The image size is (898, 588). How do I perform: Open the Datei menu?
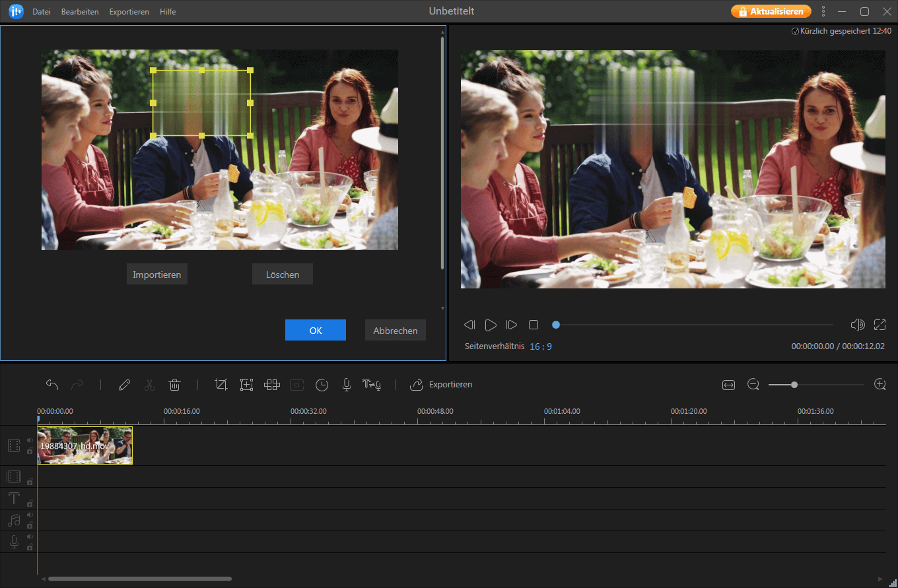click(x=41, y=11)
